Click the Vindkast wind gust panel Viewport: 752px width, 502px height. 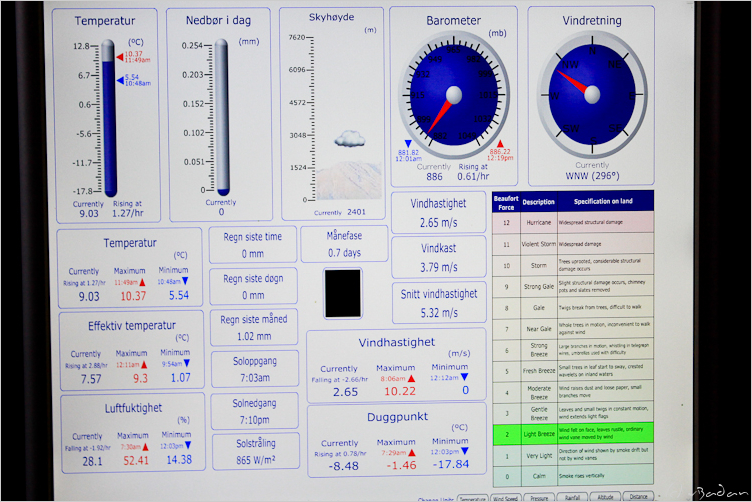tap(439, 259)
